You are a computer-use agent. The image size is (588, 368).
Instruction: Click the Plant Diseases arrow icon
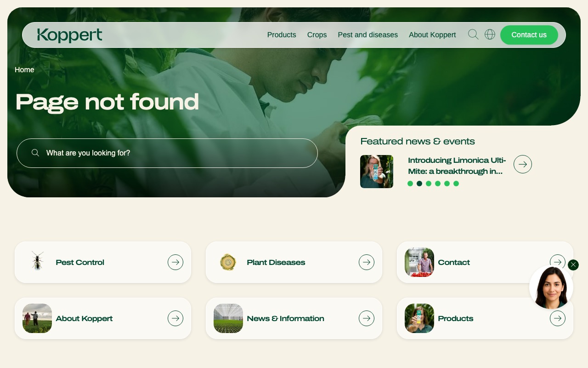pos(367,262)
